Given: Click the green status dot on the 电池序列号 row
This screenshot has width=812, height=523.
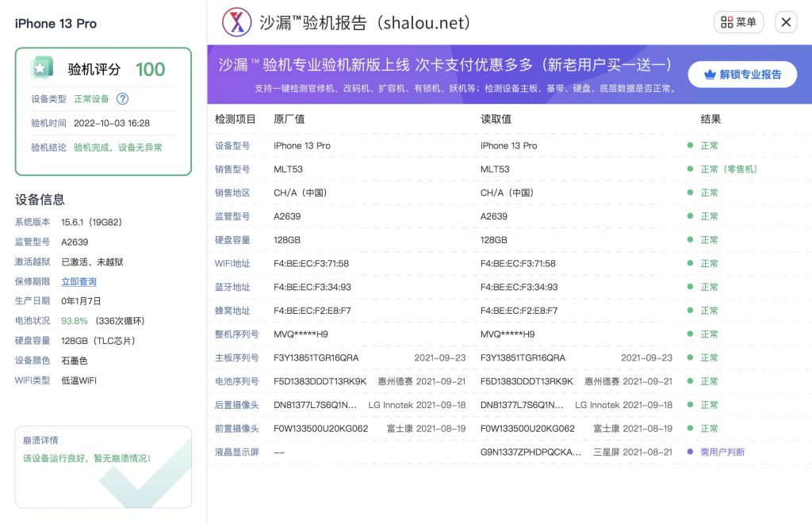Looking at the screenshot, I should pos(689,381).
